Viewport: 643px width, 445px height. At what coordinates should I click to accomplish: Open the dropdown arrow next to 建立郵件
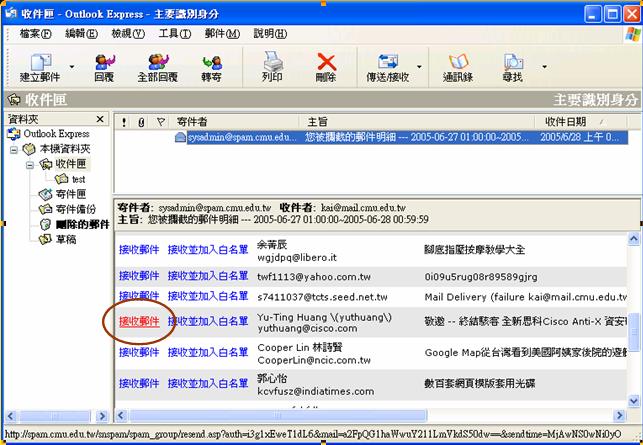coord(72,67)
